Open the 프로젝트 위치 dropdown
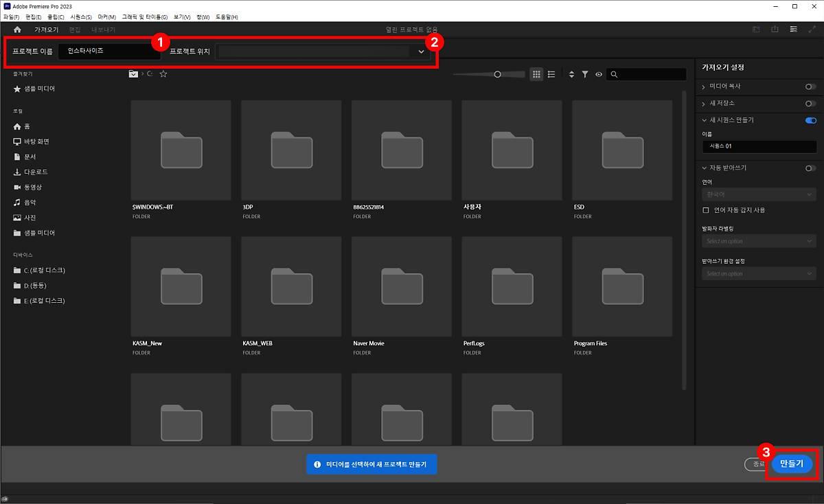 pos(421,51)
